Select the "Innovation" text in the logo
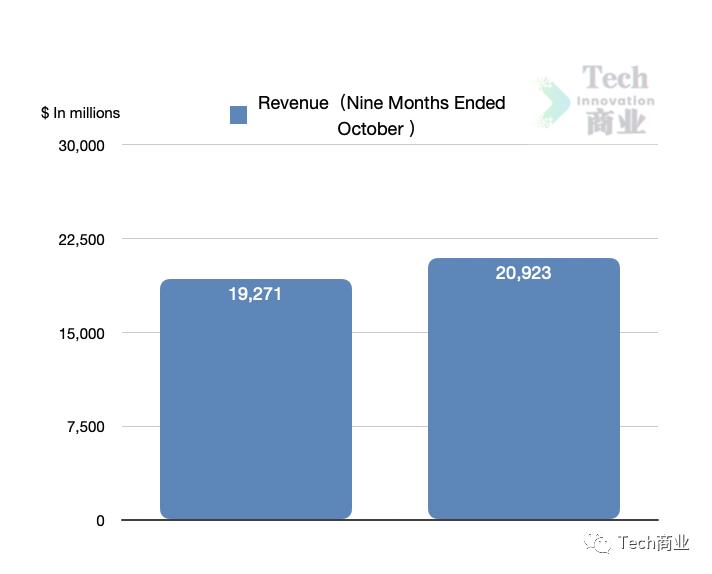This screenshot has width=712, height=574. (x=616, y=100)
